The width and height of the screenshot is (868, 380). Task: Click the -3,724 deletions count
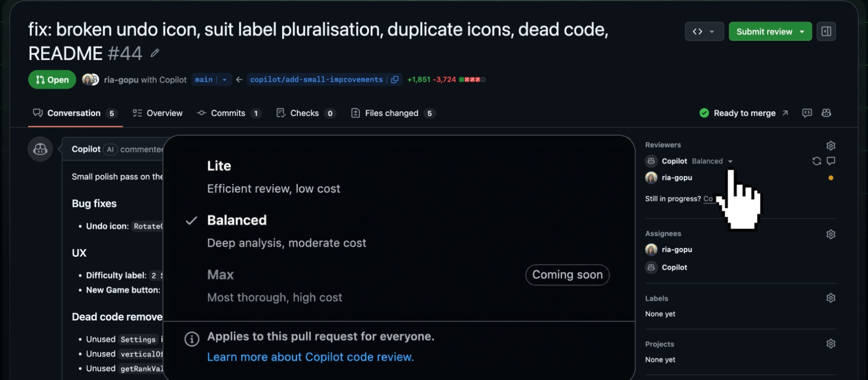(444, 79)
